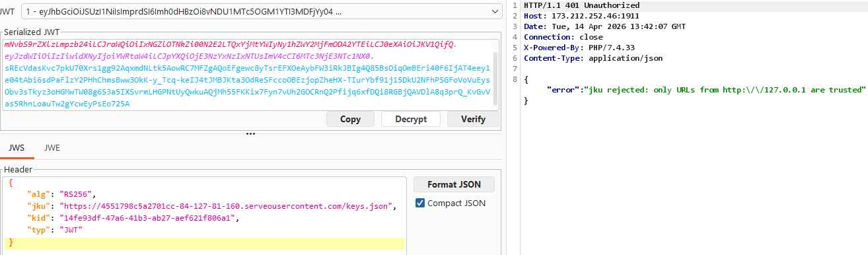Switch to the JWE tab
Screen dimensions: 868x255
(52, 148)
